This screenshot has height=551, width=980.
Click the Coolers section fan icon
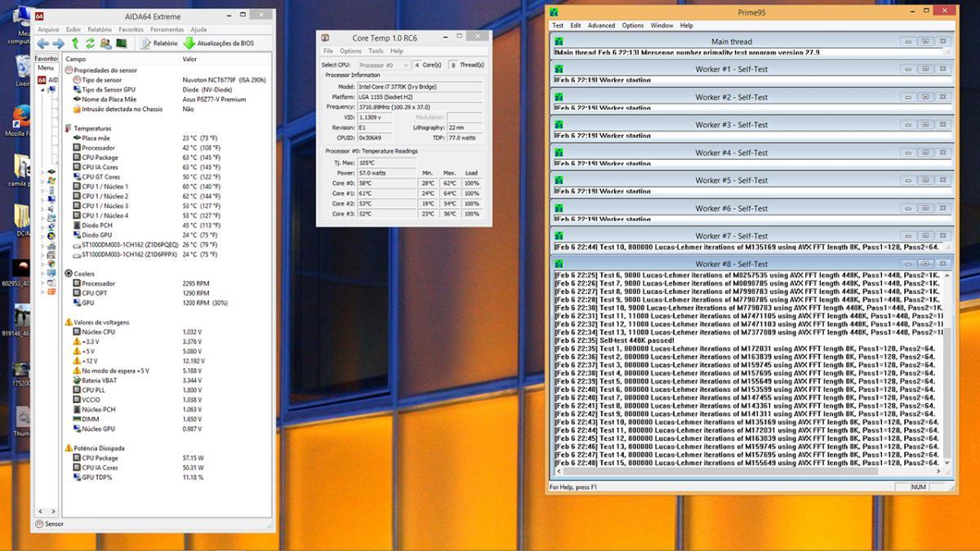(69, 273)
